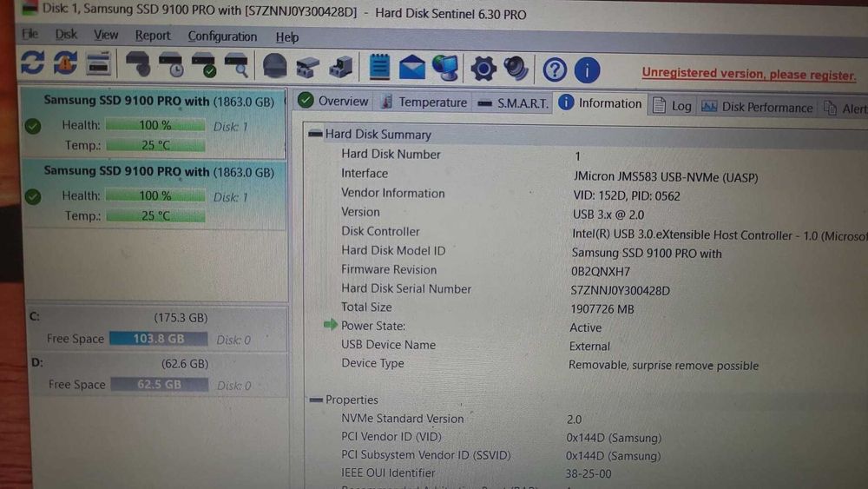Image resolution: width=868 pixels, height=489 pixels.
Task: Click the 'Hard Disk Model ID' row label
Action: 393,250
